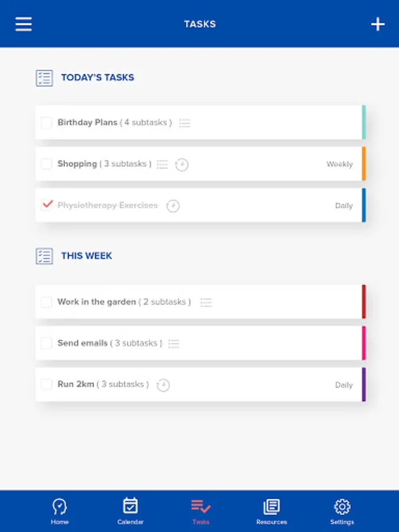399x532 pixels.
Task: Expand Work in the garden subtasks
Action: tap(206, 302)
